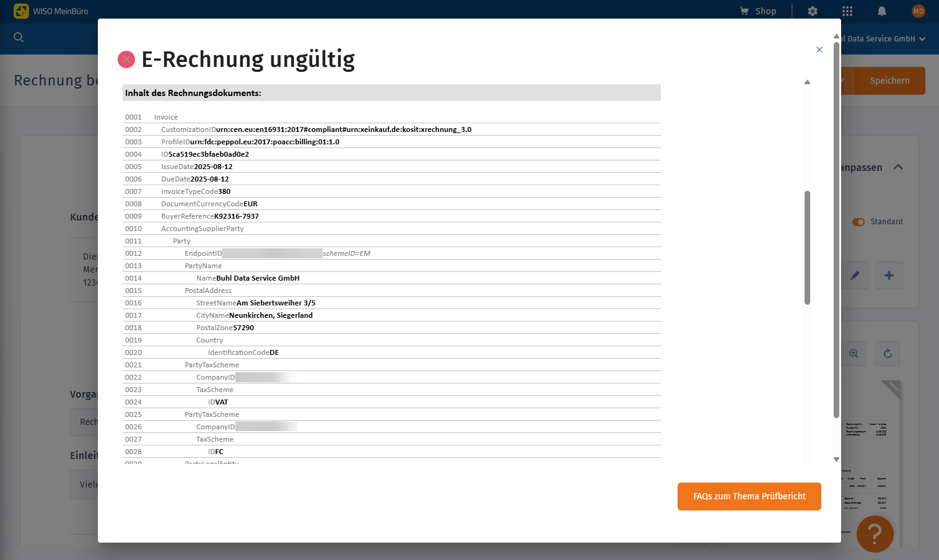Click CityName Neunkirchen, Siegerland
The width and height of the screenshot is (939, 560).
pyautogui.click(x=255, y=315)
